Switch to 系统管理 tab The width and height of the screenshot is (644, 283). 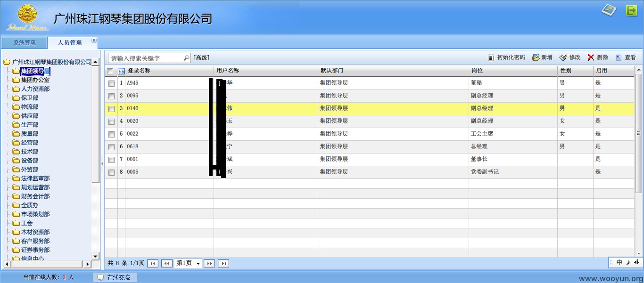(25, 43)
